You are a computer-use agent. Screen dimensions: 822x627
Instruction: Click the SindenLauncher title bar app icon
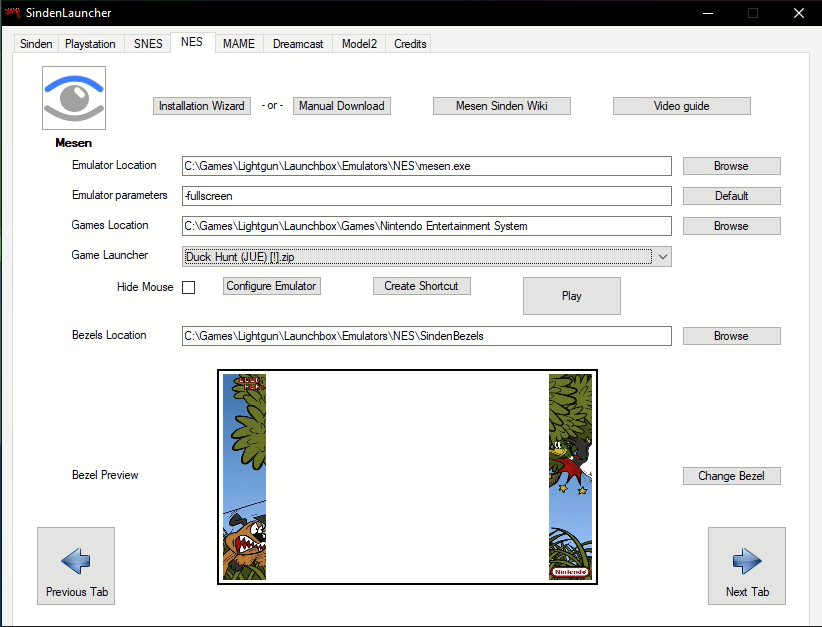point(13,13)
